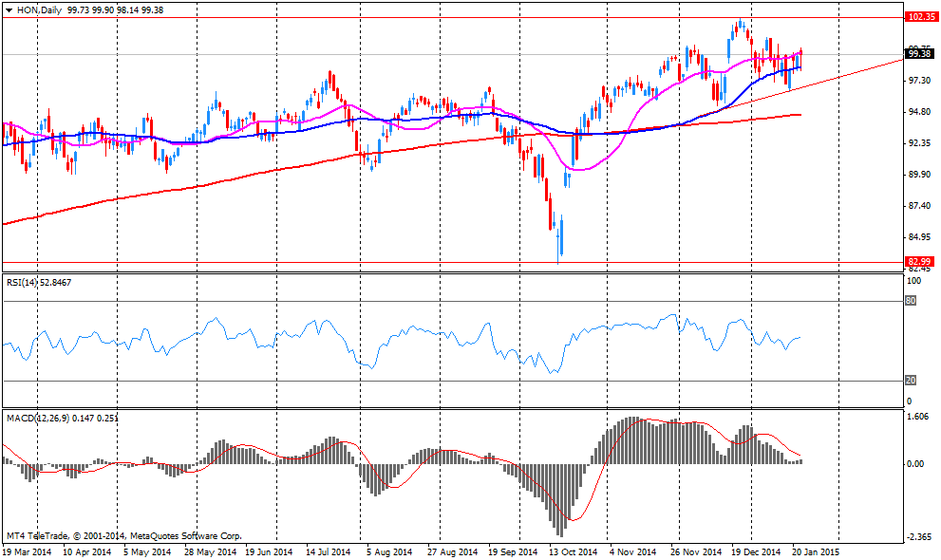The height and width of the screenshot is (560, 941).
Task: Select the 28 May 2014 date label
Action: (210, 551)
